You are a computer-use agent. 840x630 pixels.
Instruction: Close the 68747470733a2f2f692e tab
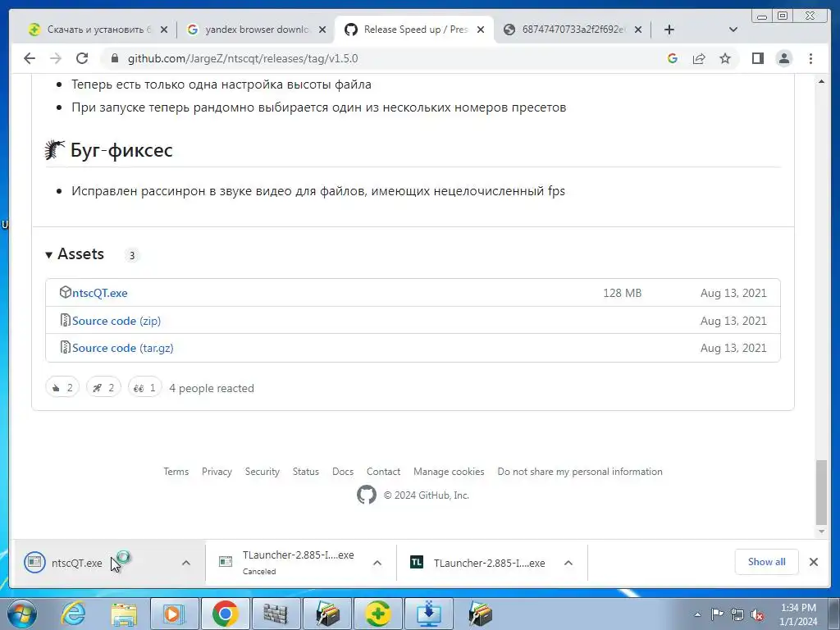click(x=638, y=30)
